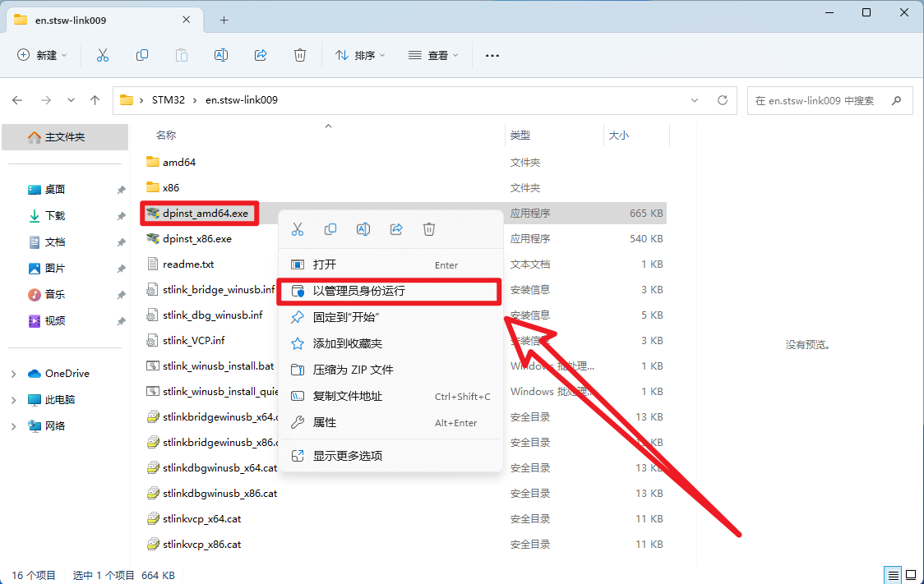Image resolution: width=924 pixels, height=584 pixels.
Task: Click the dpinst_x86.exe file icon
Action: (153, 238)
